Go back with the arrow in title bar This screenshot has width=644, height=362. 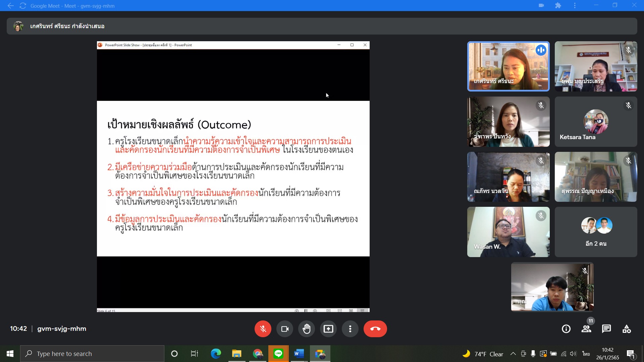(x=11, y=6)
